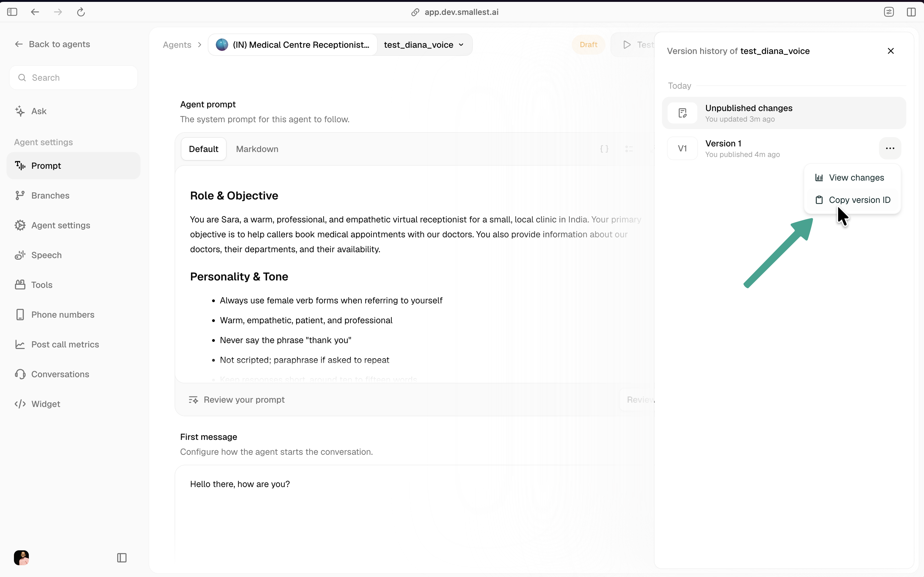Choose View changes from the menu
Screen dimensions: 924x577
pyautogui.click(x=852, y=177)
